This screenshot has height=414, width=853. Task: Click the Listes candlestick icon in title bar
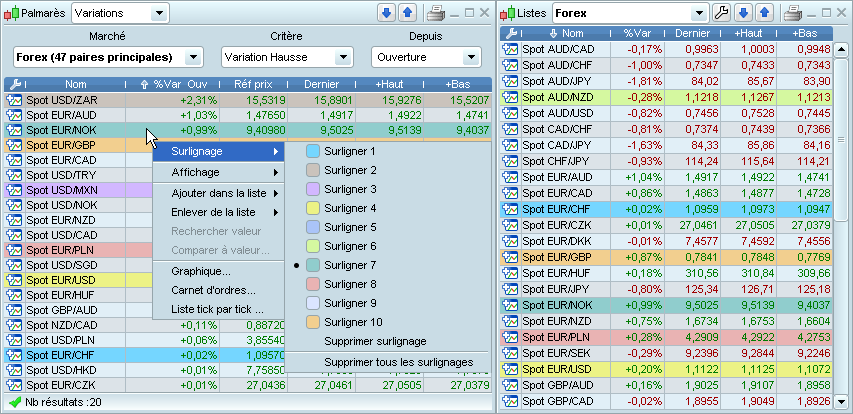click(508, 13)
